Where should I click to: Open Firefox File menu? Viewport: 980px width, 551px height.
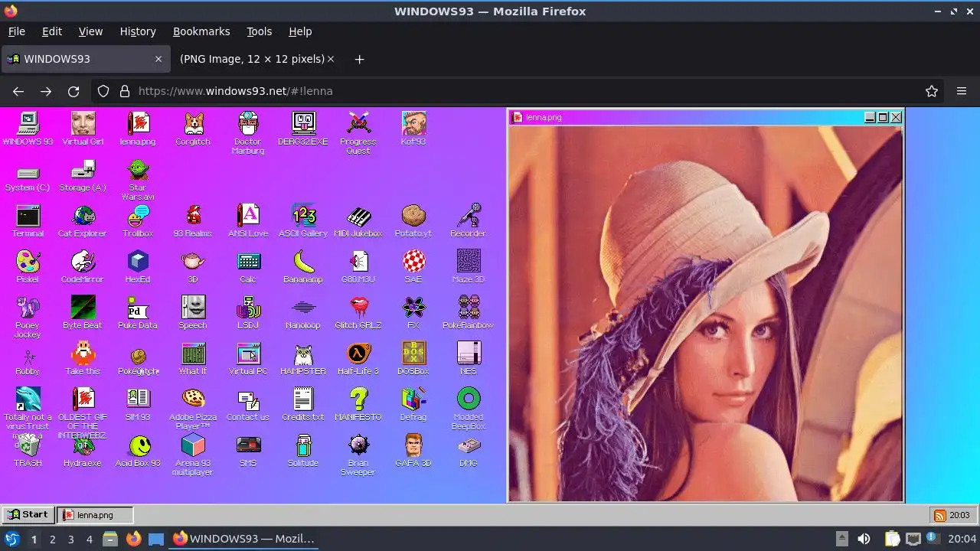[x=16, y=31]
